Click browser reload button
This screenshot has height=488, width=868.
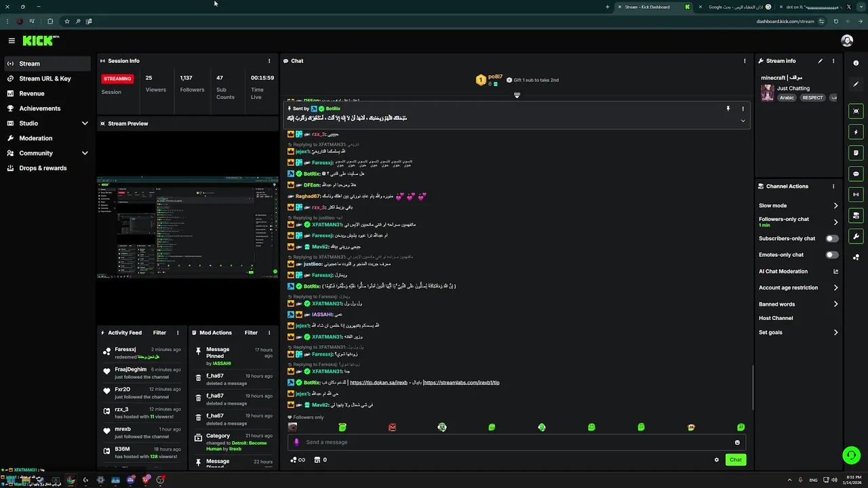click(835, 21)
